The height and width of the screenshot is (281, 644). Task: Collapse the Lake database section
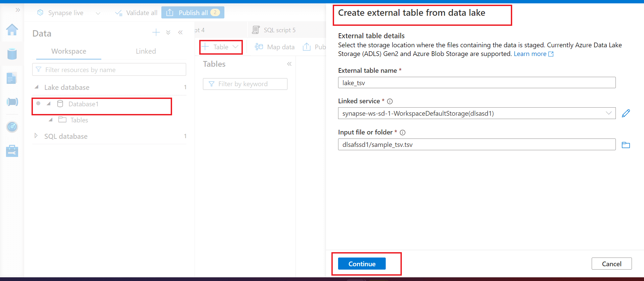point(37,87)
